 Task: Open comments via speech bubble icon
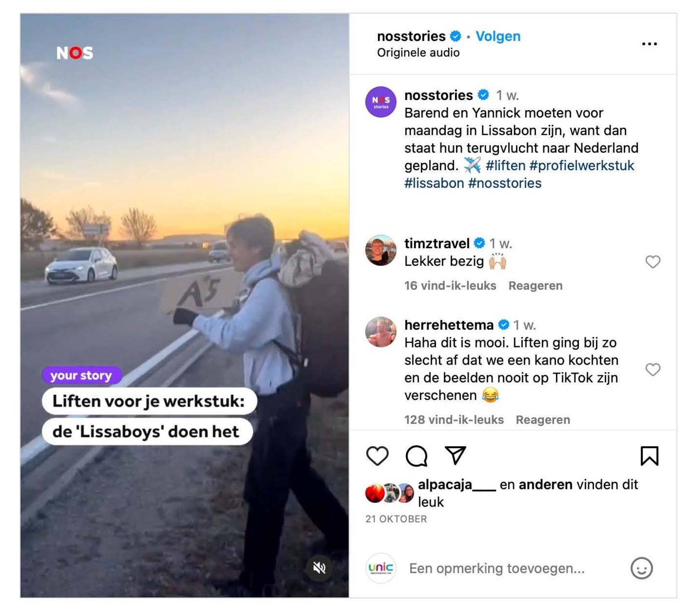click(416, 456)
